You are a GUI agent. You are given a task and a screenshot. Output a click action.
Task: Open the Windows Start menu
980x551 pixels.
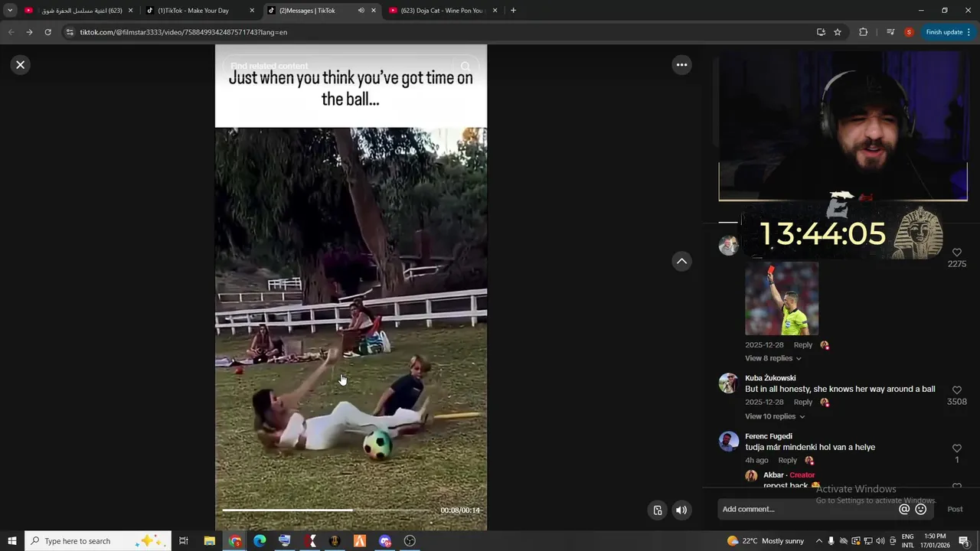(x=12, y=541)
